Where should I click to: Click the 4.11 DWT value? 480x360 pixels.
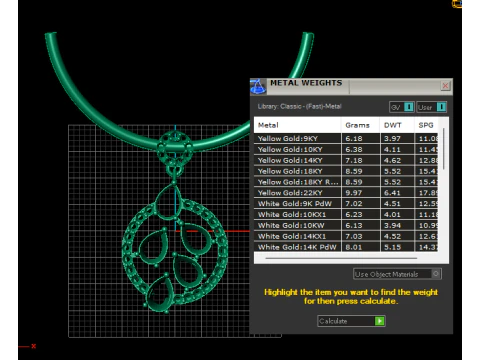[392, 149]
